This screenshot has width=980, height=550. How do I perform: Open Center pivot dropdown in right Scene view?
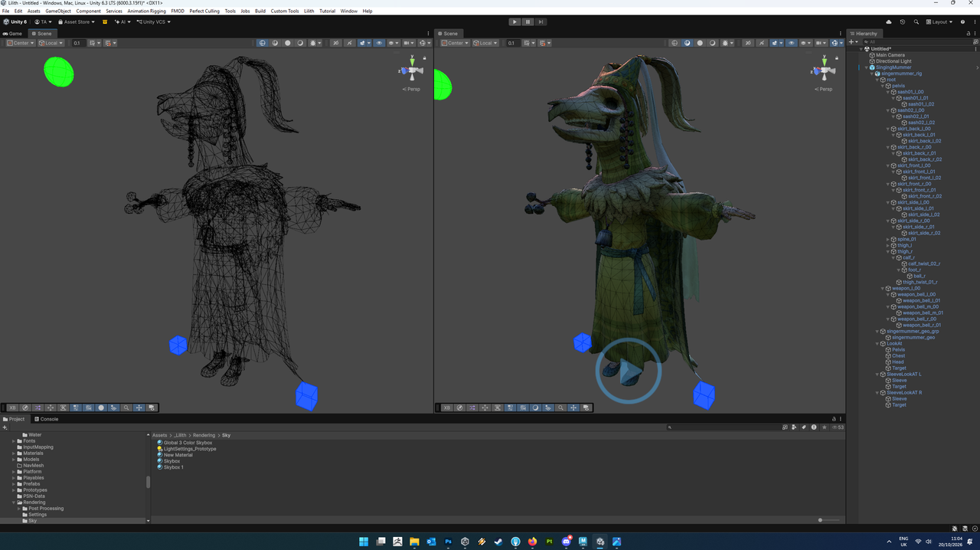[455, 43]
